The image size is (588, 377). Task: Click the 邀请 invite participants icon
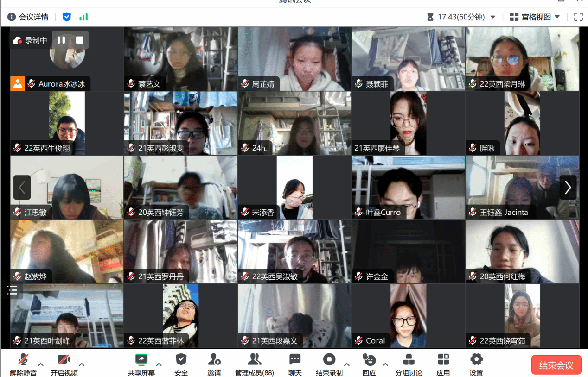coord(214,360)
